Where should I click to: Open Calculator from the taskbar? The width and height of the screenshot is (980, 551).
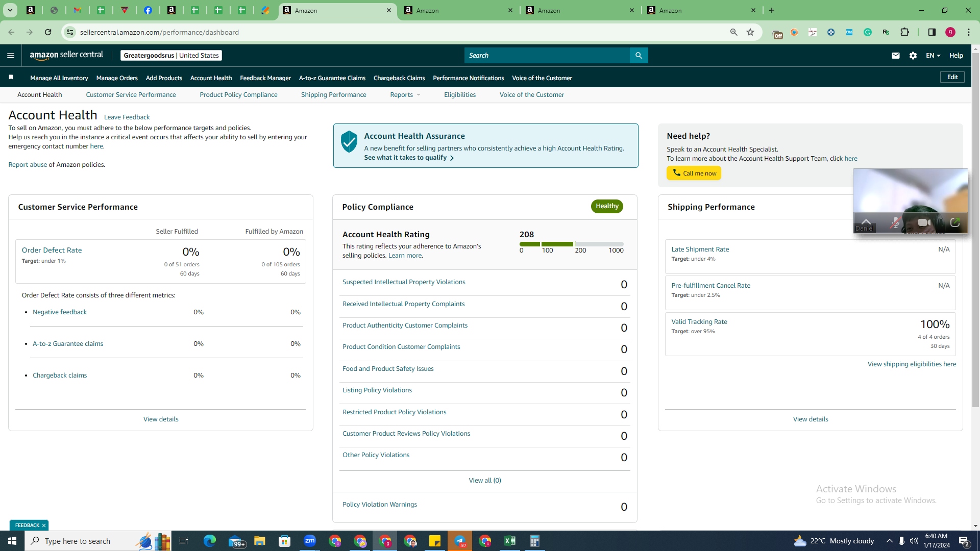[x=535, y=541]
